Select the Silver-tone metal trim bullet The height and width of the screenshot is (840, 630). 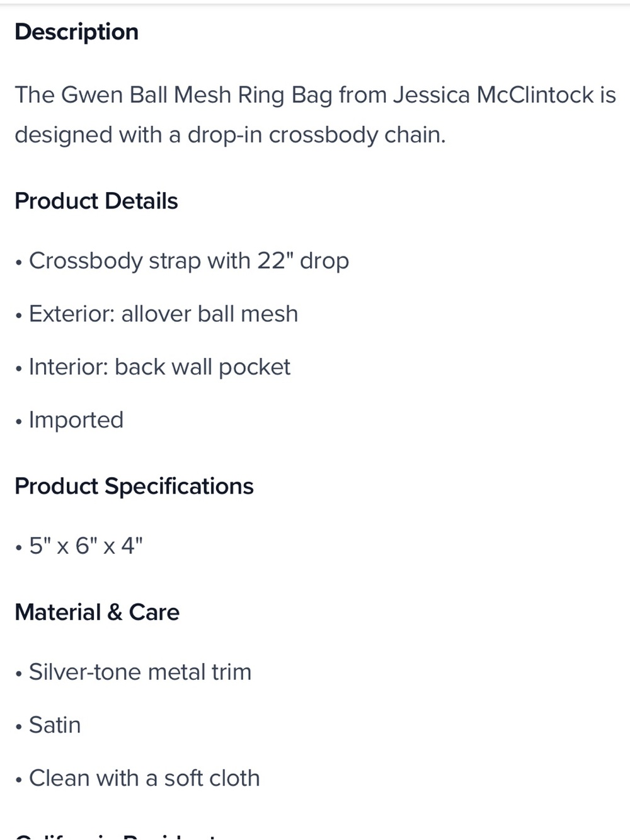pos(133,672)
